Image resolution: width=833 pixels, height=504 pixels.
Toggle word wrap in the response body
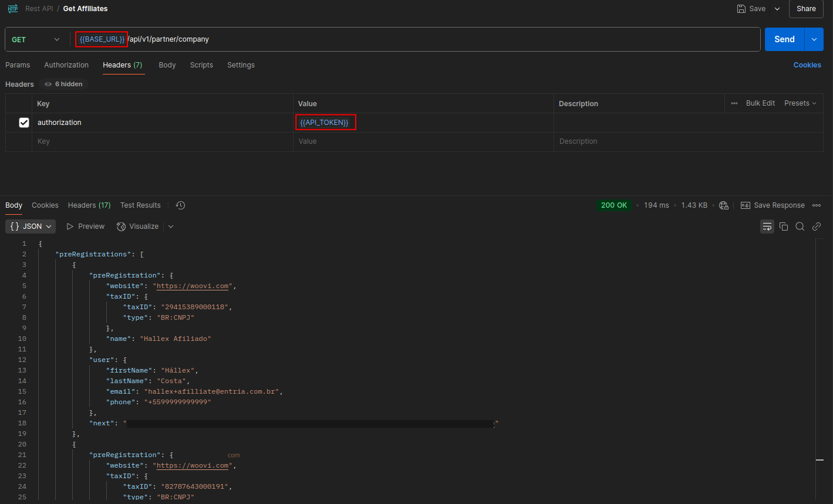[x=767, y=226]
